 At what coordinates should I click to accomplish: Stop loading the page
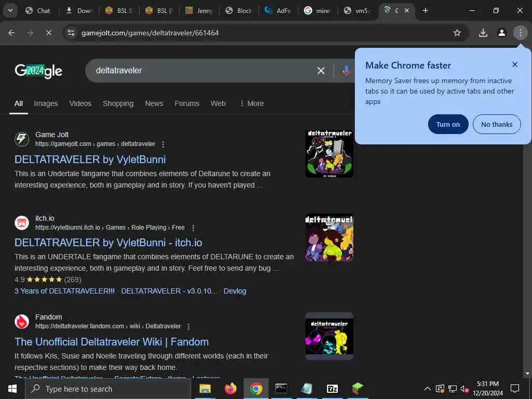coord(48,33)
